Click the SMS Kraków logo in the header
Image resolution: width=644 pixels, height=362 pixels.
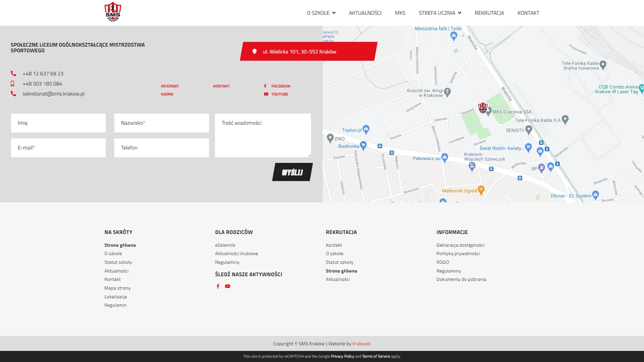pyautogui.click(x=113, y=12)
